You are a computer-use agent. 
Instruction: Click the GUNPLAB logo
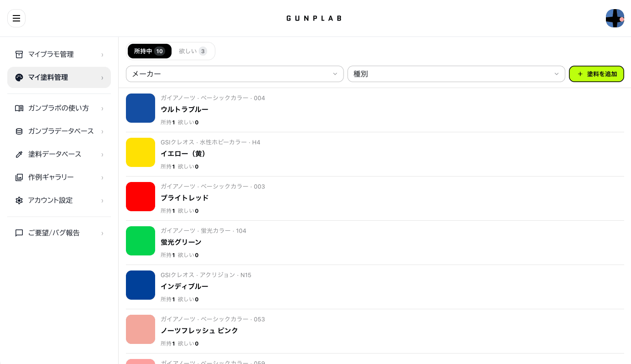[x=314, y=18]
